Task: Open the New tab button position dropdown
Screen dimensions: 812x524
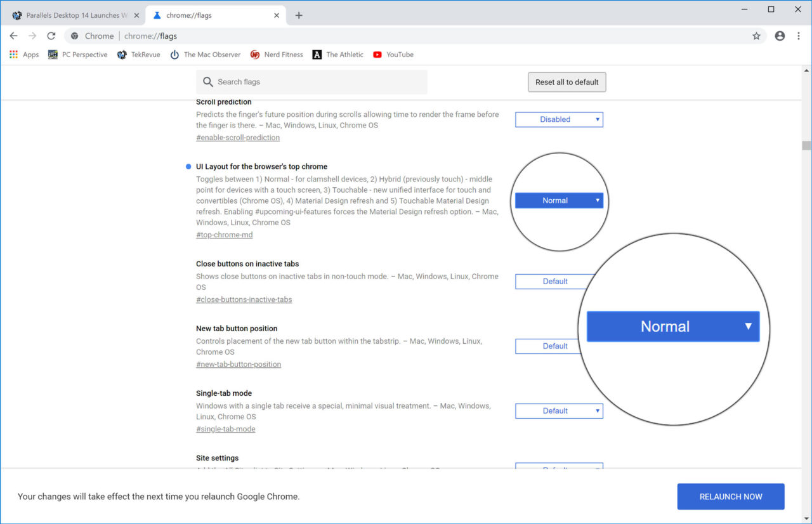Action: (x=549, y=346)
